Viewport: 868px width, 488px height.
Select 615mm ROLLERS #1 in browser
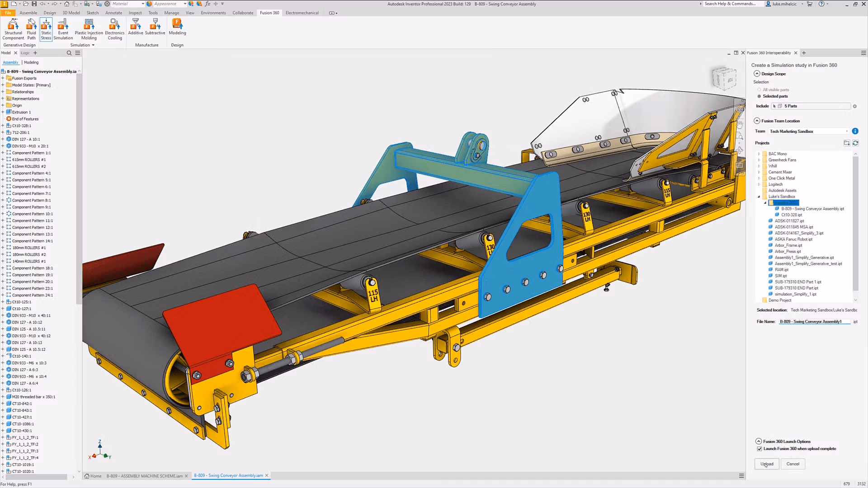(29, 160)
